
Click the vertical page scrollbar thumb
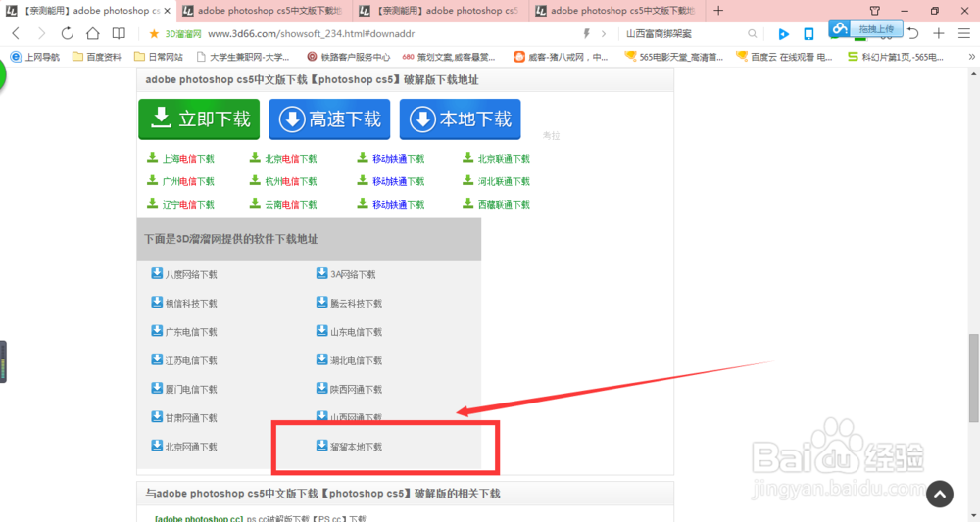point(974,378)
